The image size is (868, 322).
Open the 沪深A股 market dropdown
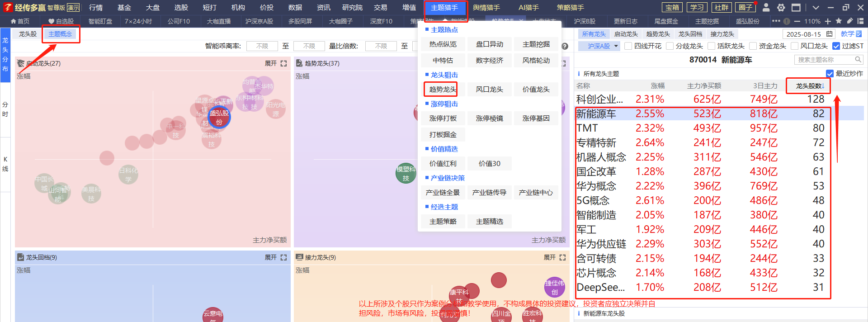pyautogui.click(x=599, y=46)
